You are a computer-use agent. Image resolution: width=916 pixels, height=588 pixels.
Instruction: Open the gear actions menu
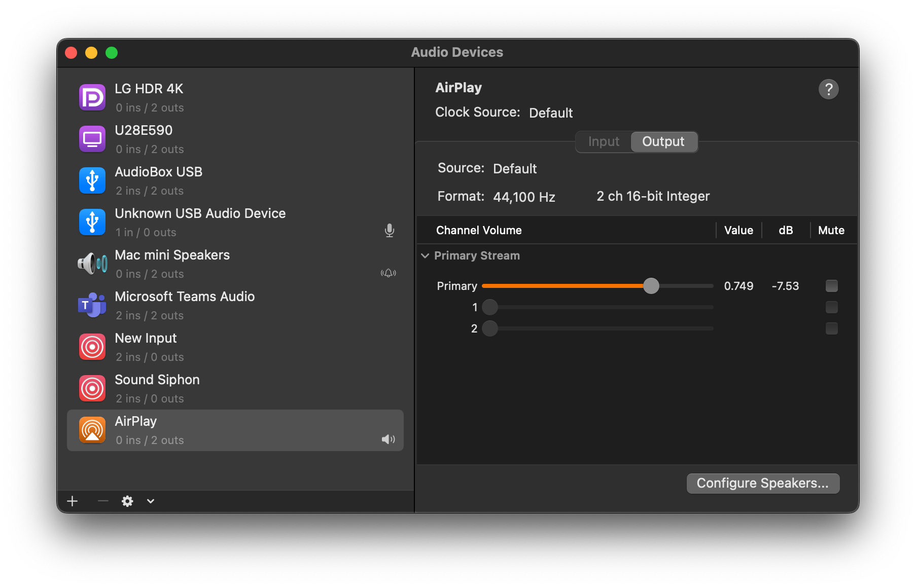128,501
